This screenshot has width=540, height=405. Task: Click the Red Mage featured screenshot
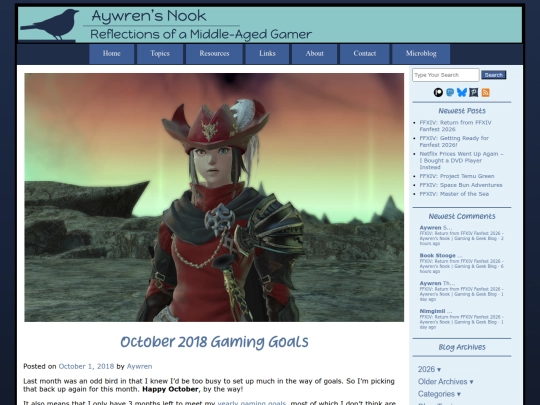point(214,197)
